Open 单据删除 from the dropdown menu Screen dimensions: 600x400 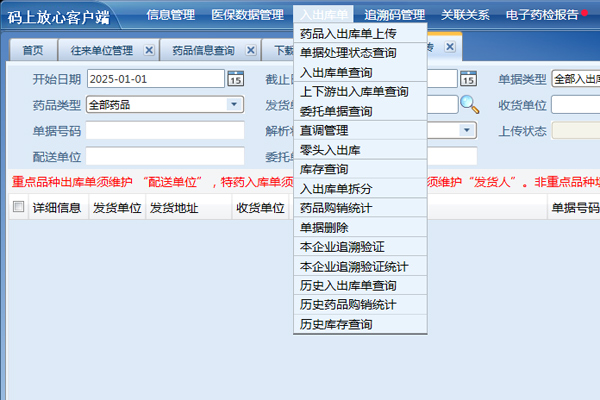click(324, 227)
